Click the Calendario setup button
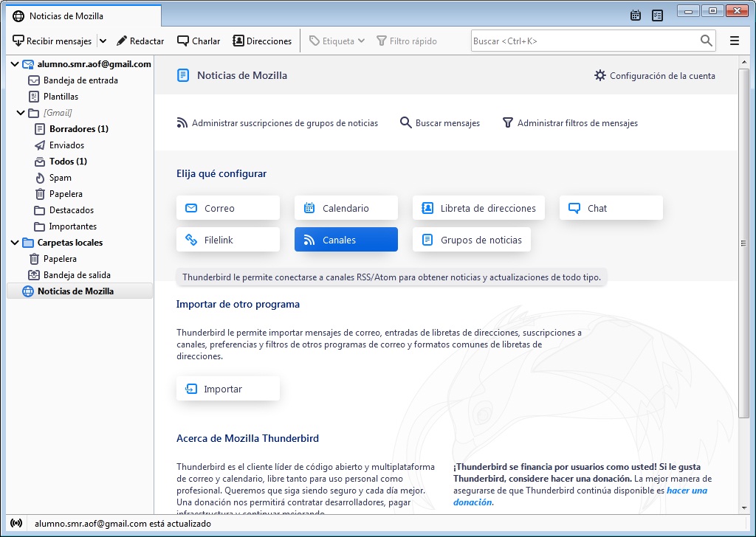756x537 pixels. pos(346,208)
